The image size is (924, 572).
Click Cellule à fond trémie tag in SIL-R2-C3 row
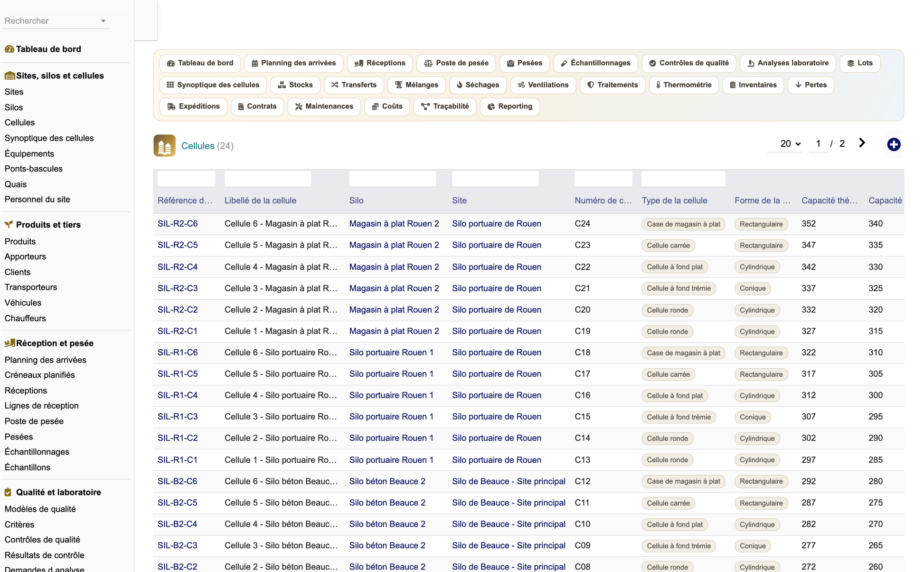[x=679, y=288]
